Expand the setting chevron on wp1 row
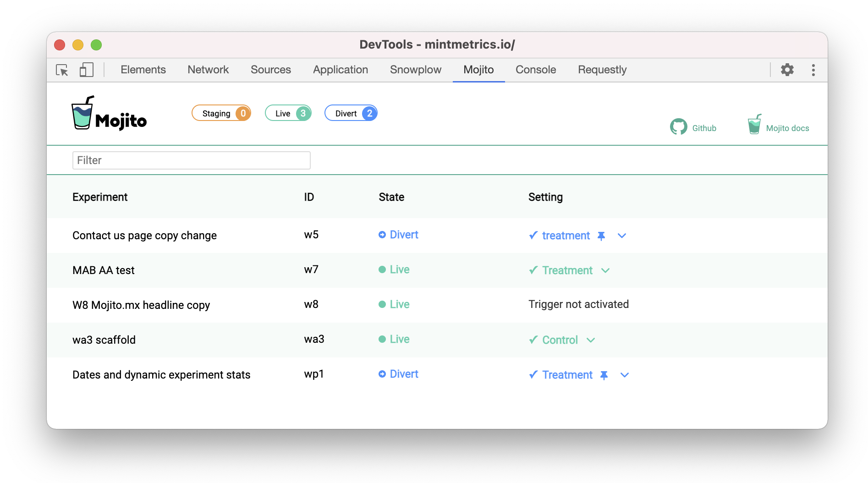868x483 pixels. [624, 375]
